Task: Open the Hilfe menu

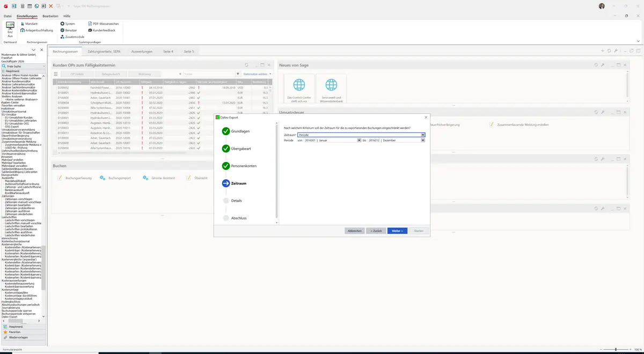Action: pyautogui.click(x=67, y=16)
